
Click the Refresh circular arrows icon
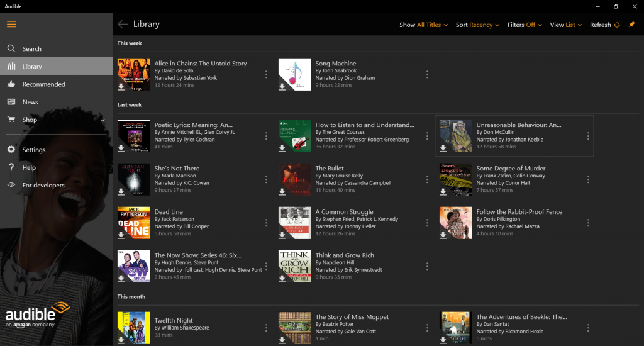(x=617, y=25)
